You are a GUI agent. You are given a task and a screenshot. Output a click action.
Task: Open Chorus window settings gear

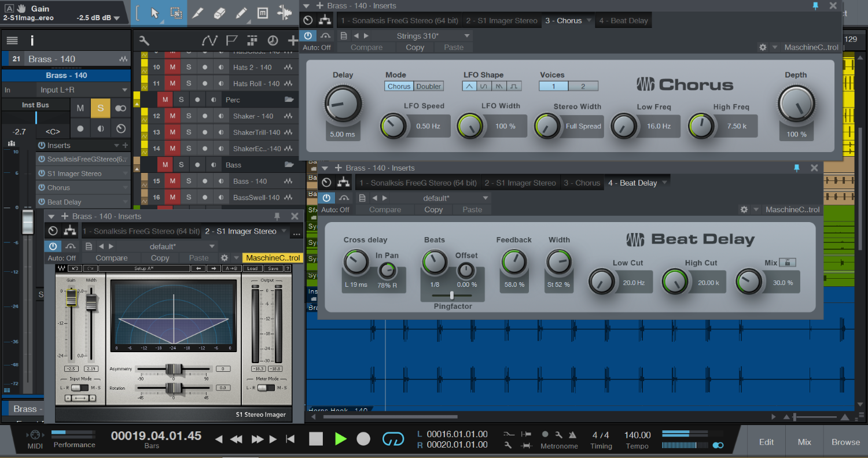pos(763,47)
